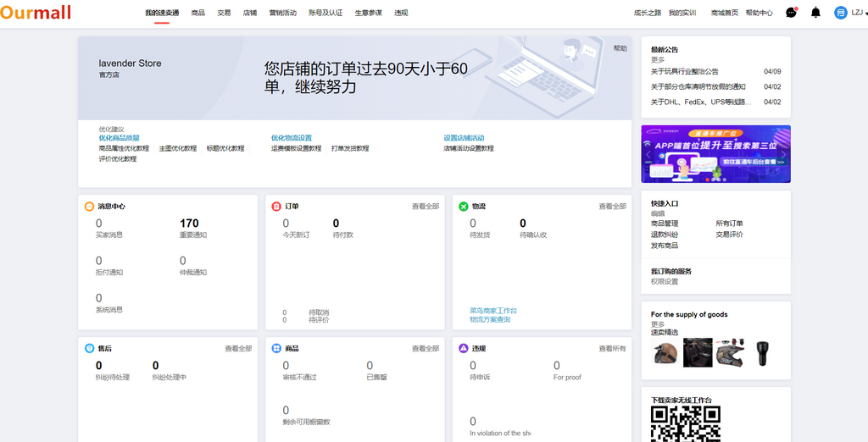Screen dimensions: 868x442
Task: Click the blue 售后 card icon
Action: [89, 349]
